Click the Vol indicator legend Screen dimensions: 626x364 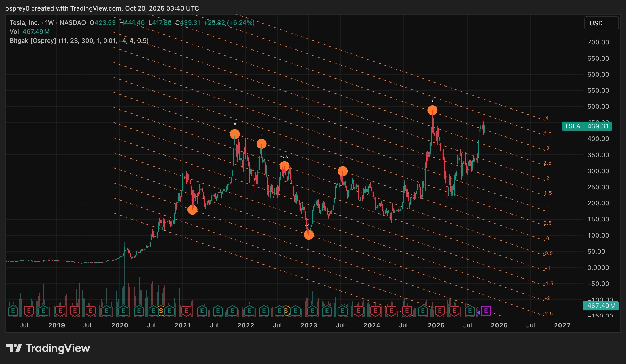point(29,32)
